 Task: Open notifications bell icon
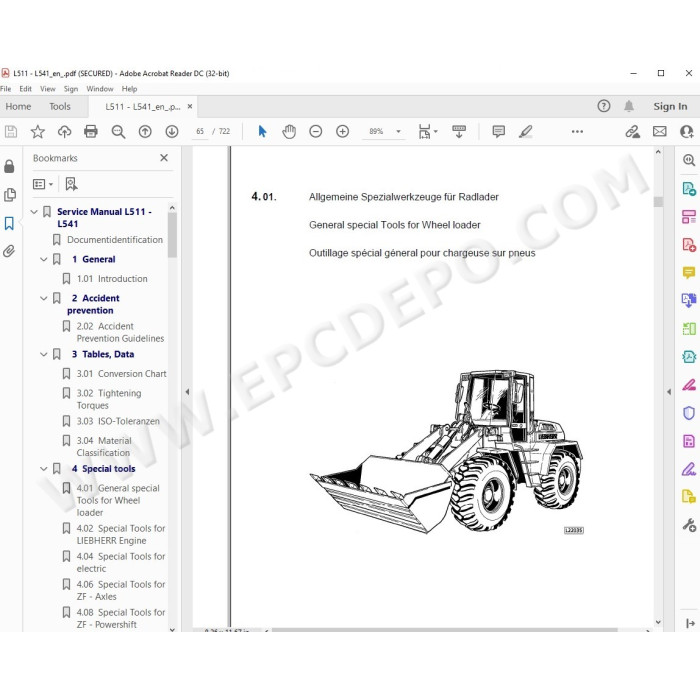(629, 106)
